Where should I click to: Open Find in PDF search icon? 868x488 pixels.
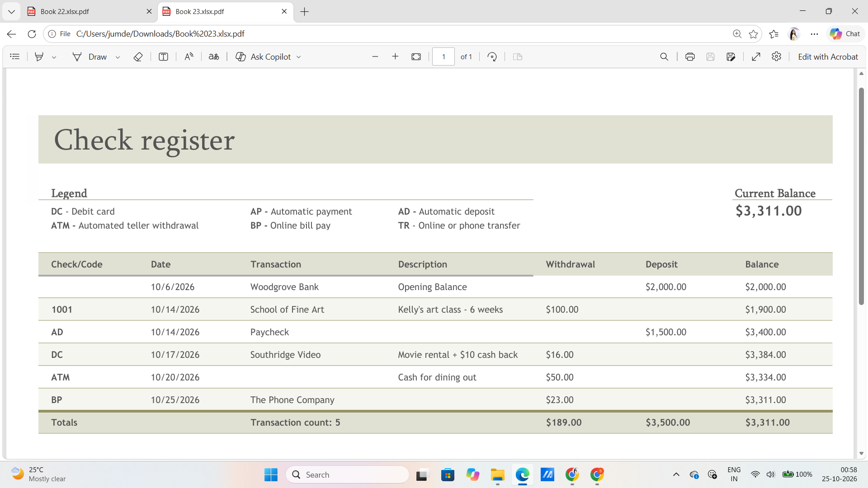click(x=664, y=56)
